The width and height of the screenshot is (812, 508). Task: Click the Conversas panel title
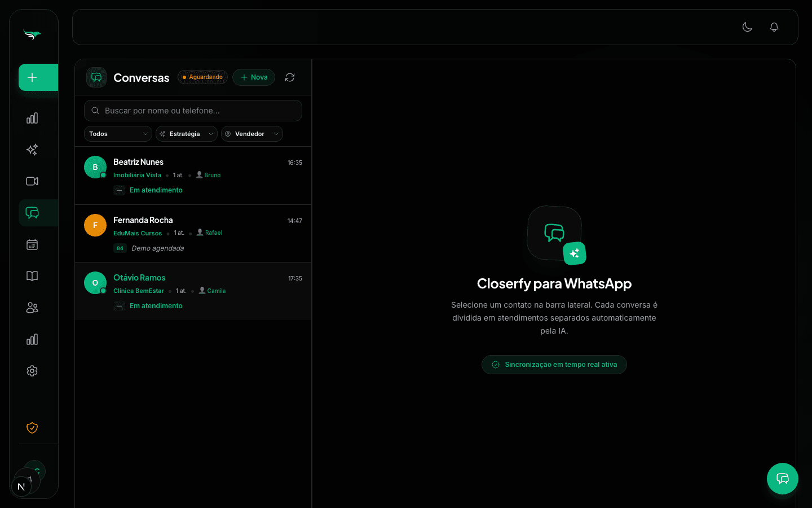click(142, 78)
